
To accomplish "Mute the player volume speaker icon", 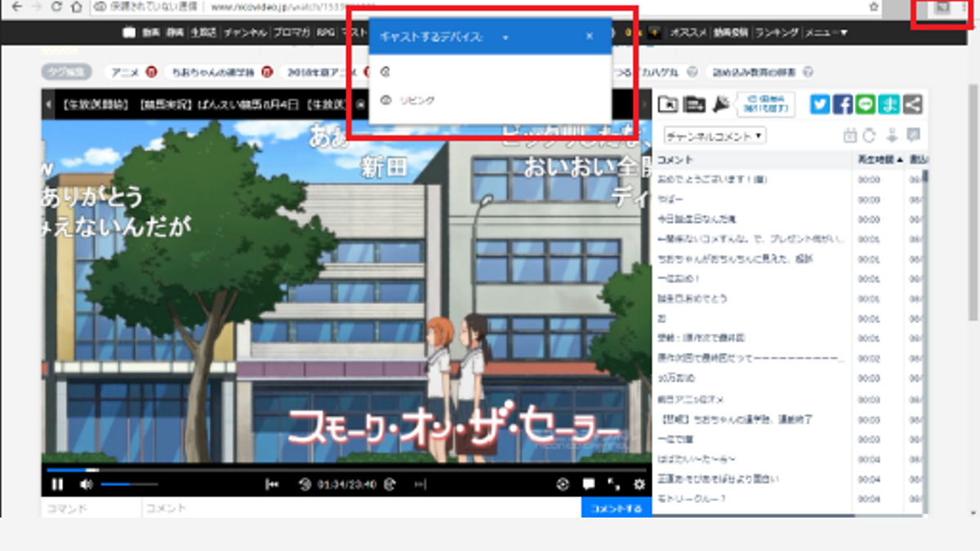I will (86, 484).
